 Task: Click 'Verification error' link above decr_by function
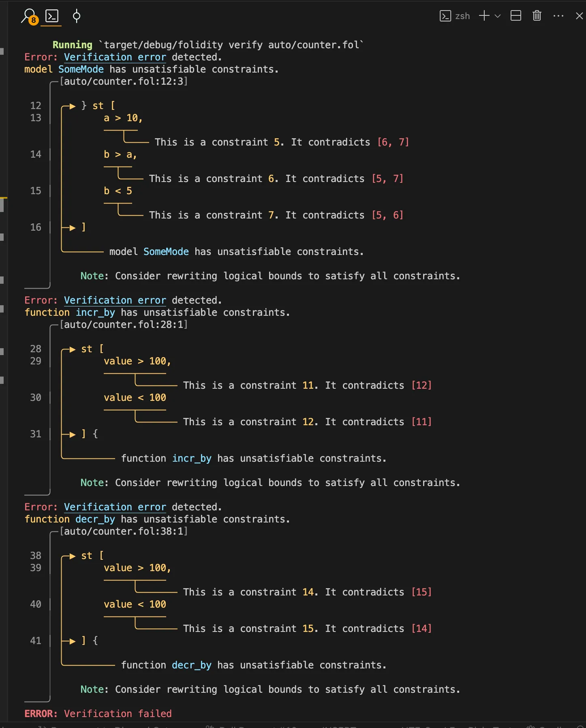pyautogui.click(x=115, y=507)
